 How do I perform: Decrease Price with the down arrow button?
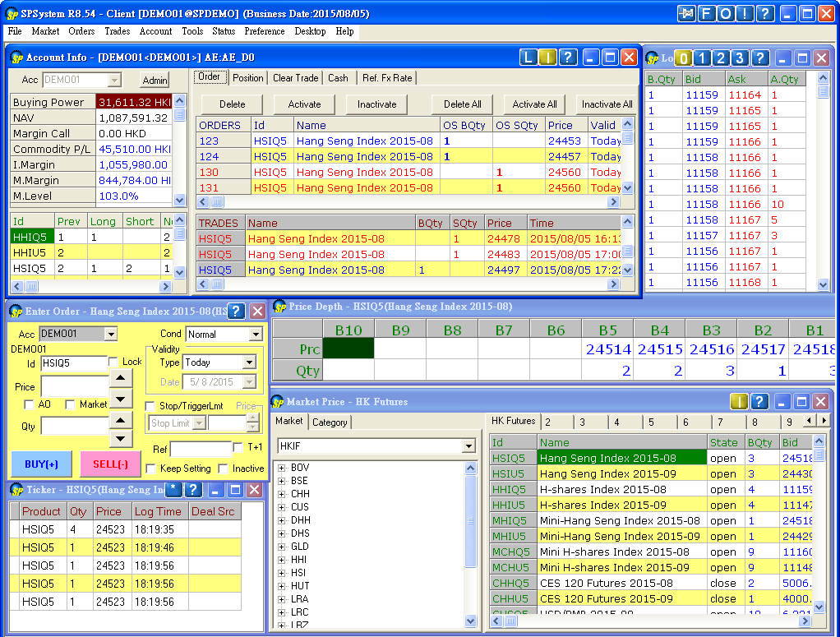pyautogui.click(x=121, y=399)
